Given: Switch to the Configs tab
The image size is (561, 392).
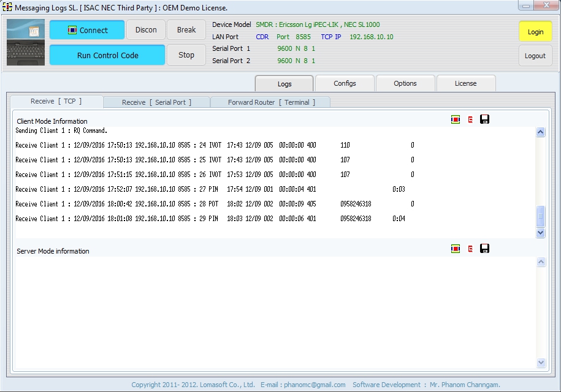Looking at the screenshot, I should point(345,83).
